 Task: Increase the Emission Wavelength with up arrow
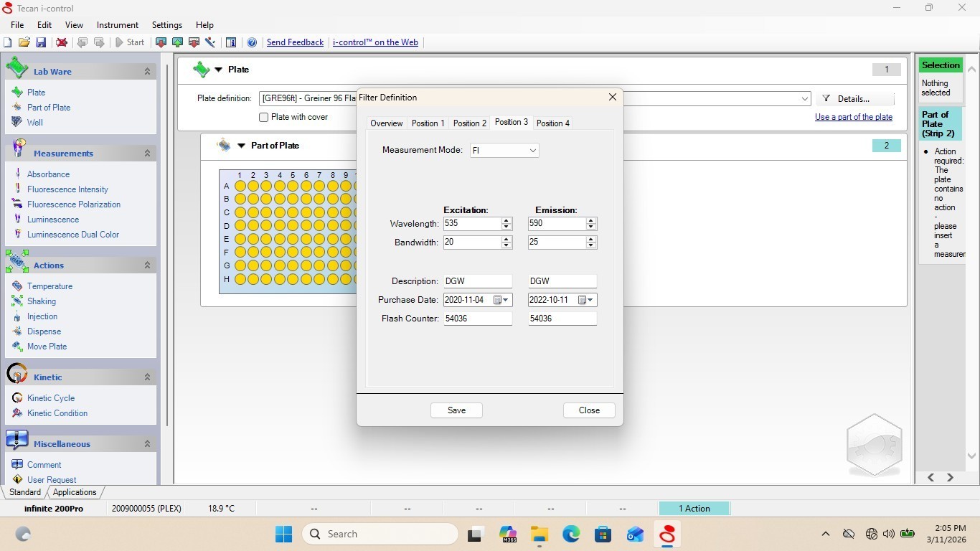pyautogui.click(x=591, y=221)
